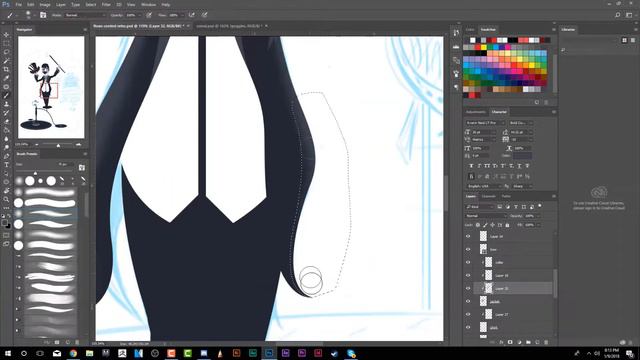
Task: Open the Filter menu
Action: click(x=106, y=4)
